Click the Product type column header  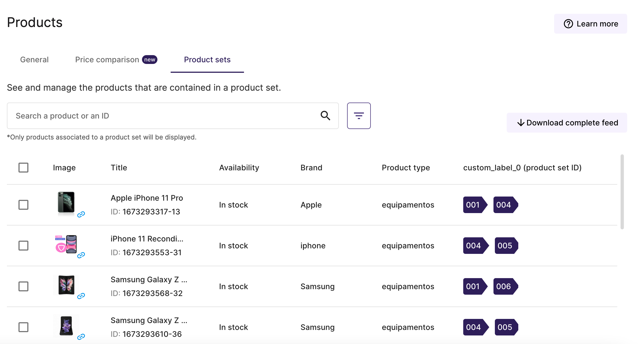406,168
